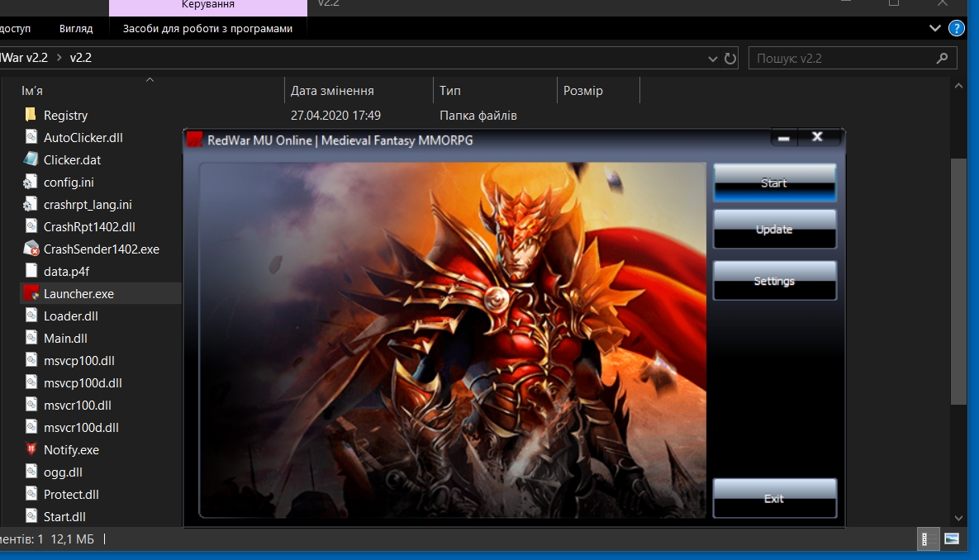Switch to details view icon in status bar
979x560 pixels.
coord(928,539)
